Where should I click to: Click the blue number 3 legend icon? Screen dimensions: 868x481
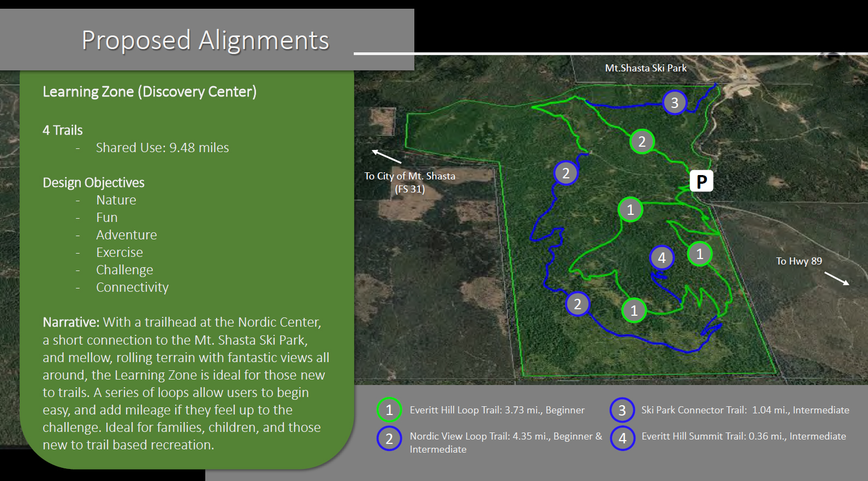(x=622, y=410)
